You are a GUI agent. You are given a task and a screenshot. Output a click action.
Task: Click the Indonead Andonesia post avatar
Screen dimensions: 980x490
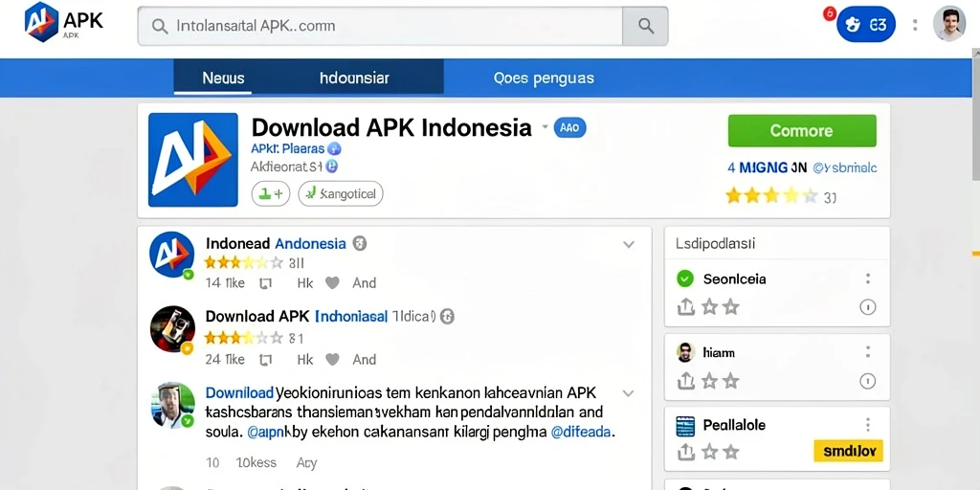[x=172, y=255]
